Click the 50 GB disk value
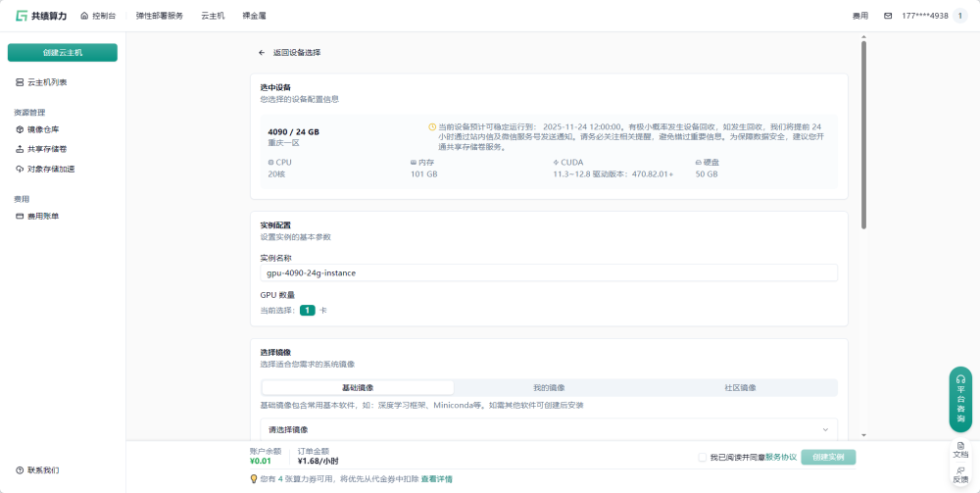Image resolution: width=980 pixels, height=493 pixels. [x=707, y=174]
